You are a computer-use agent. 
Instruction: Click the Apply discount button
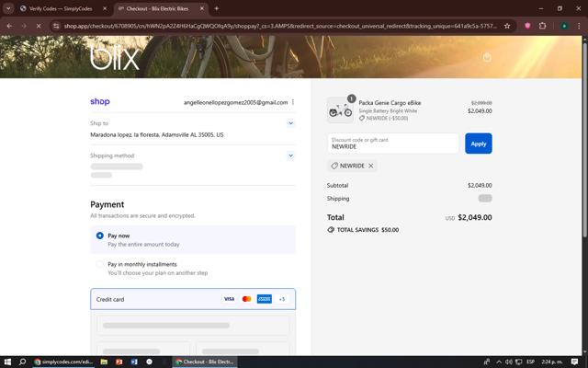pos(479,144)
